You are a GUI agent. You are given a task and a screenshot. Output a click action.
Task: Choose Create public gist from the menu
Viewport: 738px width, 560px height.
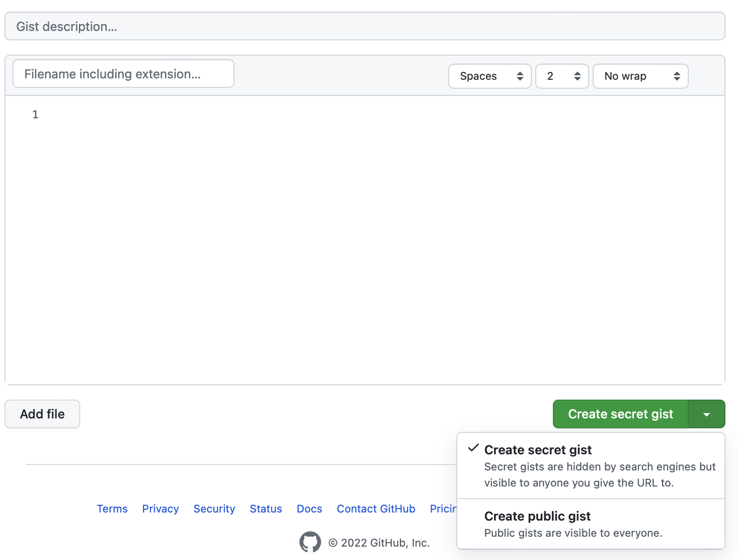coord(591,524)
